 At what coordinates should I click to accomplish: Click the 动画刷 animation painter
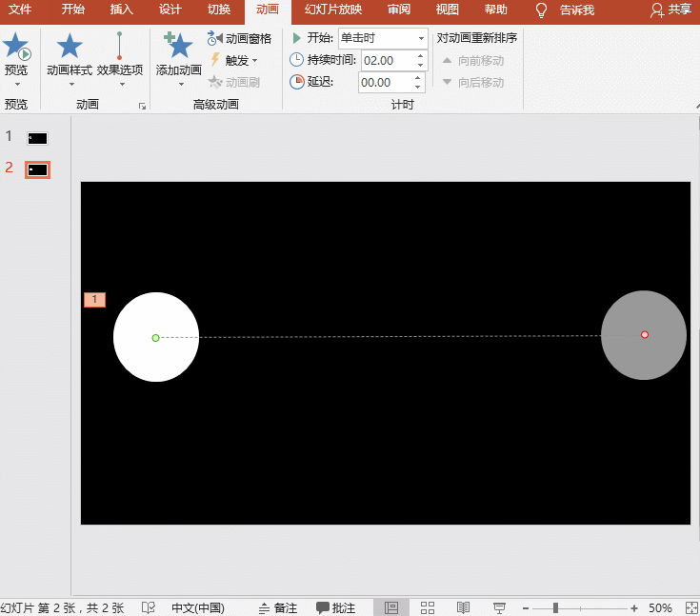[234, 82]
